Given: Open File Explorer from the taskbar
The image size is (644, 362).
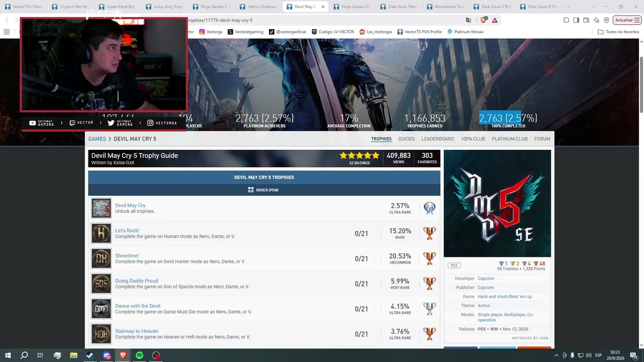Looking at the screenshot, I should [73, 355].
